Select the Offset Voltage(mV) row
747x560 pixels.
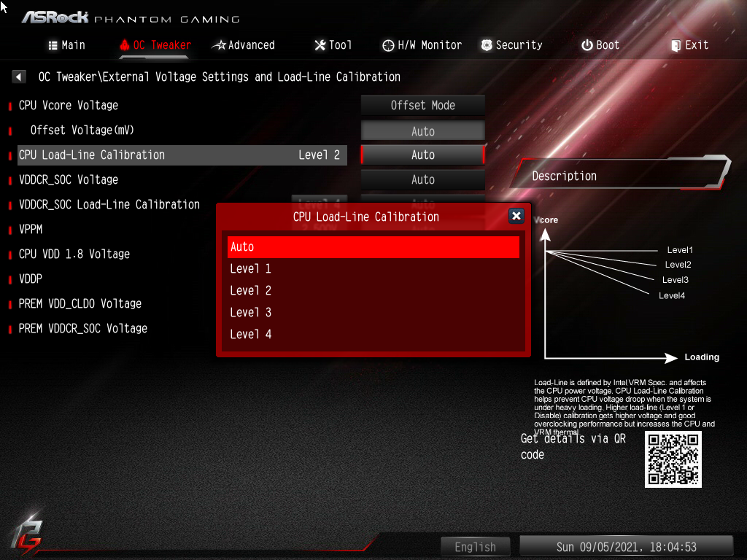point(82,130)
